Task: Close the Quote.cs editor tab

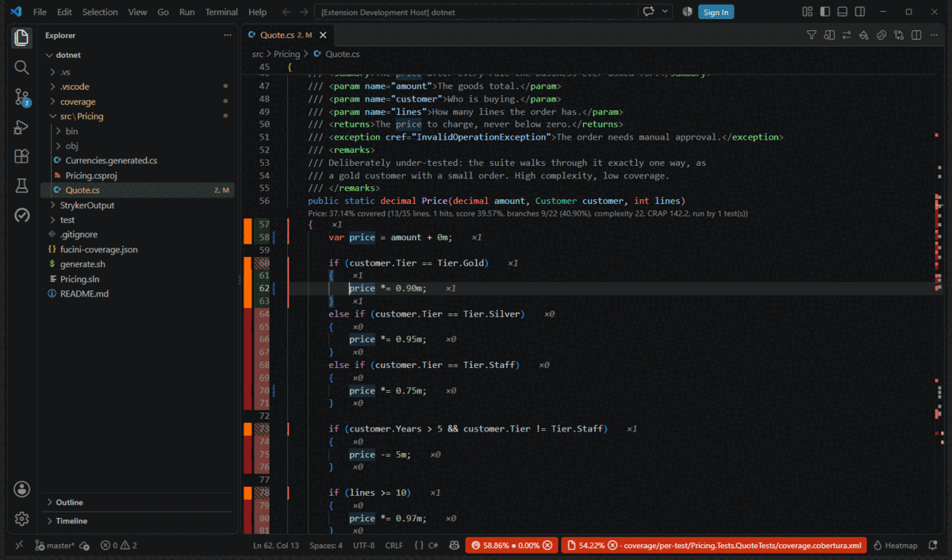Action: click(x=323, y=35)
